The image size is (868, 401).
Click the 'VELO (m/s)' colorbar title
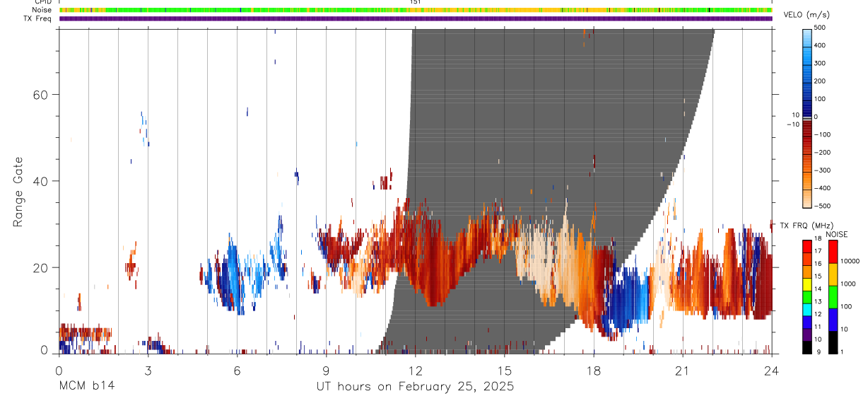(806, 15)
